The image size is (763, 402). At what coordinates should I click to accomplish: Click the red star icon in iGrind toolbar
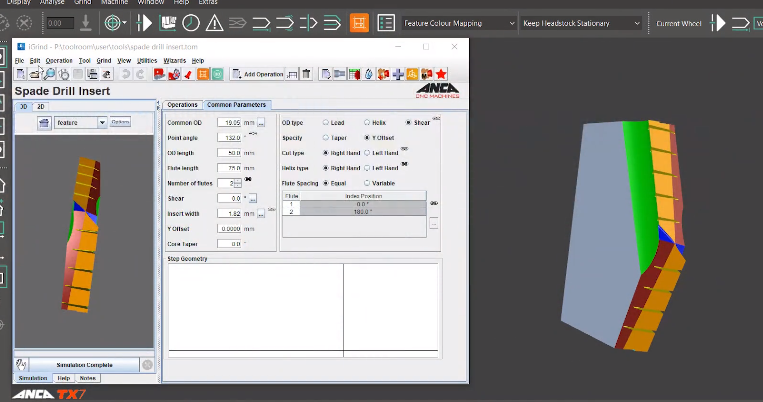click(441, 74)
